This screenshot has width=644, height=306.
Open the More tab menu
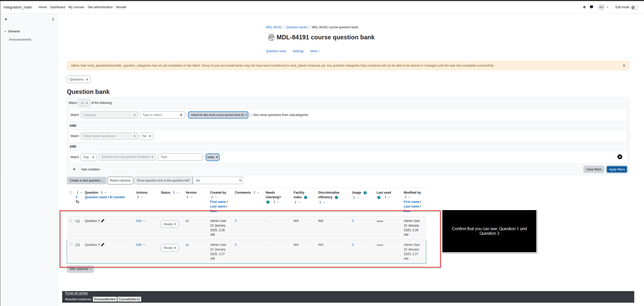click(x=315, y=51)
